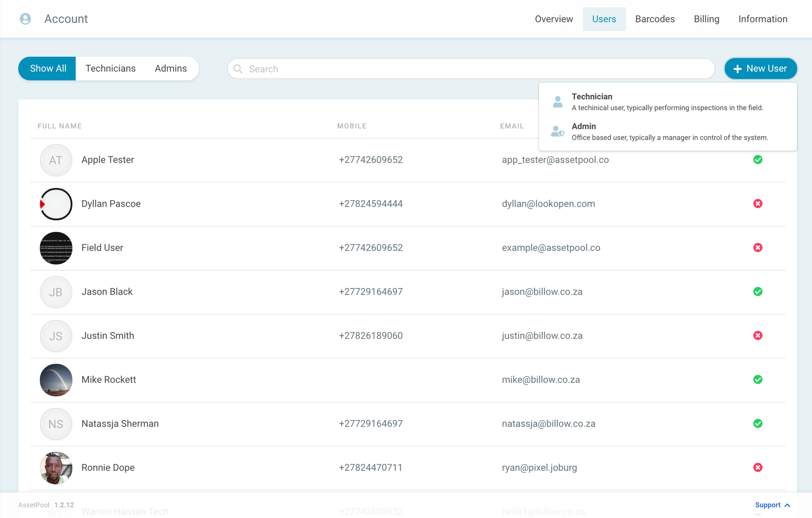Focus the Search input field
The height and width of the screenshot is (518, 812).
[x=471, y=69]
